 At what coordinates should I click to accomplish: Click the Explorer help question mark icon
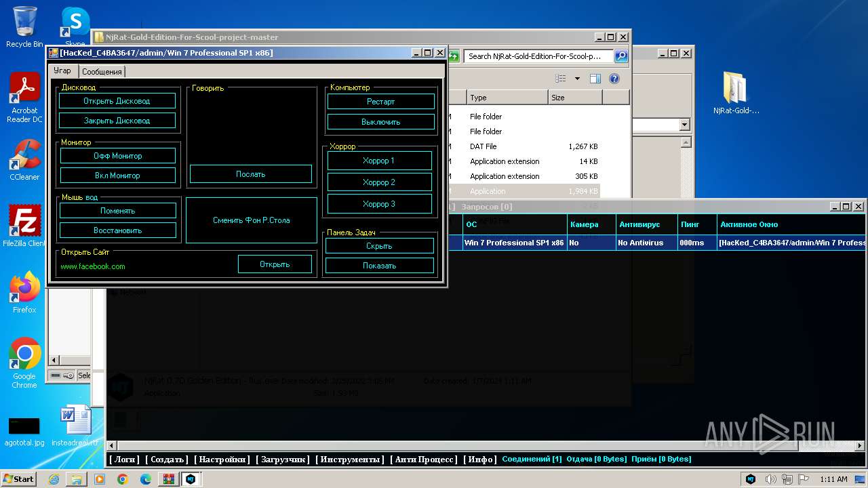(614, 79)
